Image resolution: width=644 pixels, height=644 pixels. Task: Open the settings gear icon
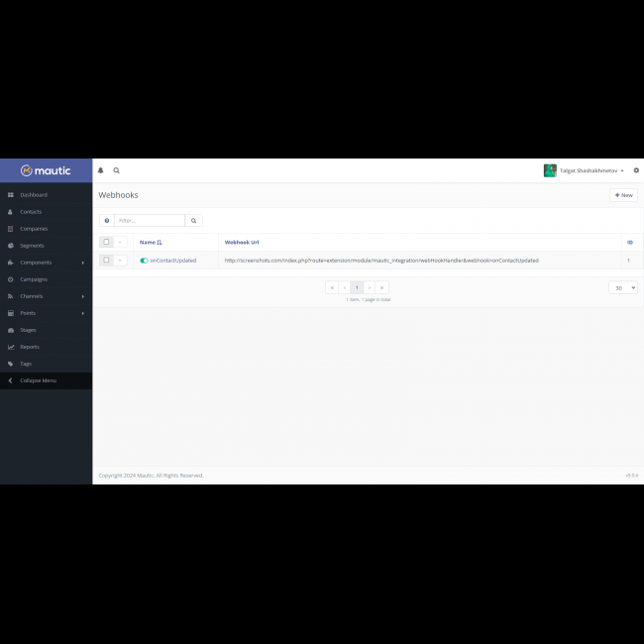(636, 170)
